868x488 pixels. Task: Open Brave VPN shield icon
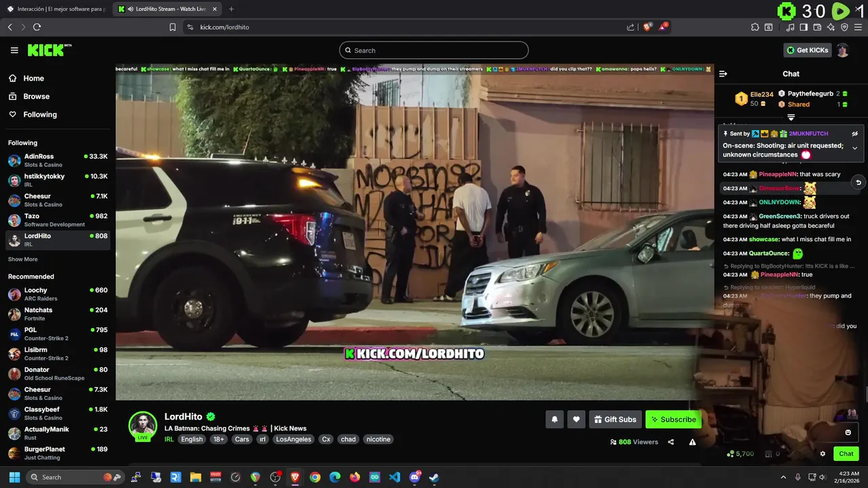click(844, 27)
